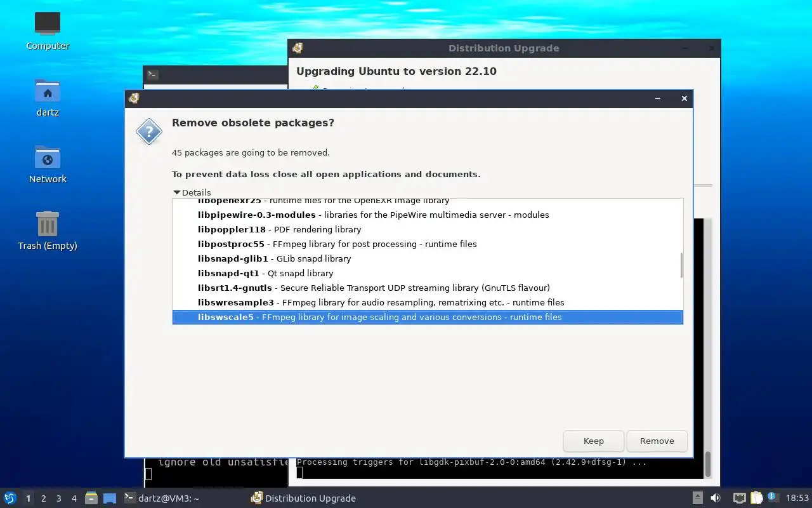Minimize the Remove obsolete packages dialog
The width and height of the screenshot is (812, 508).
[x=658, y=98]
